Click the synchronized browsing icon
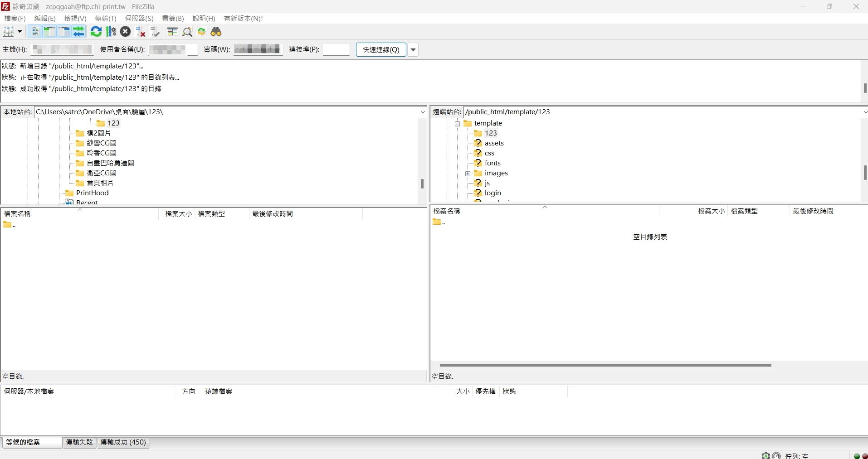Screen dimensions: 868x459 tap(202, 32)
